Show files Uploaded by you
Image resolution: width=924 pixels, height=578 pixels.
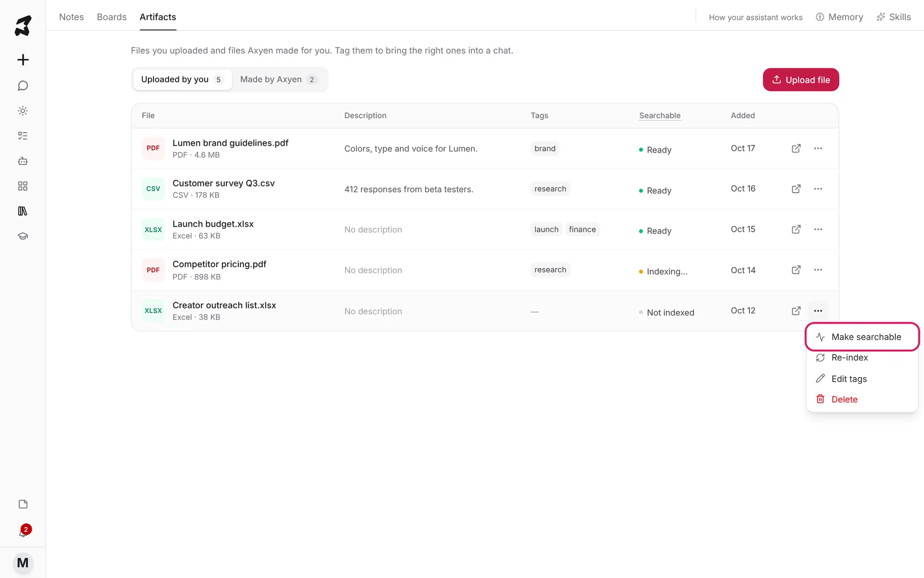[182, 80]
